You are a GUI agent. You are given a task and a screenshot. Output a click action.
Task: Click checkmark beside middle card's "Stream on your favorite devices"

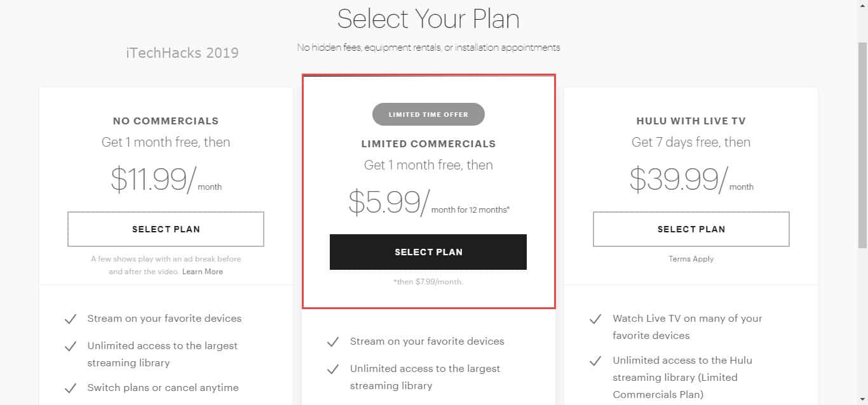pos(333,342)
